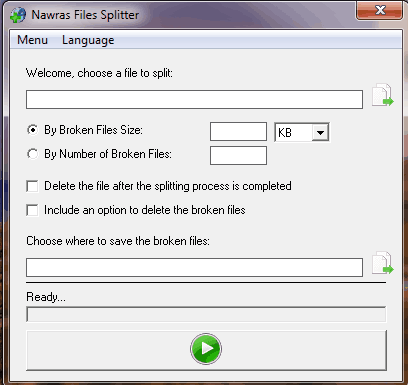Click the number of broken files input box
408x385 pixels.
(238, 156)
